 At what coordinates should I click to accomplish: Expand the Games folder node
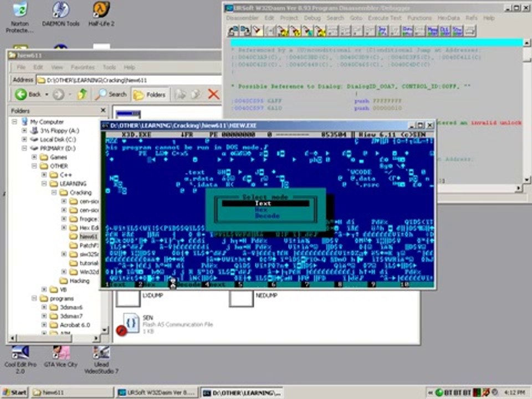point(34,157)
